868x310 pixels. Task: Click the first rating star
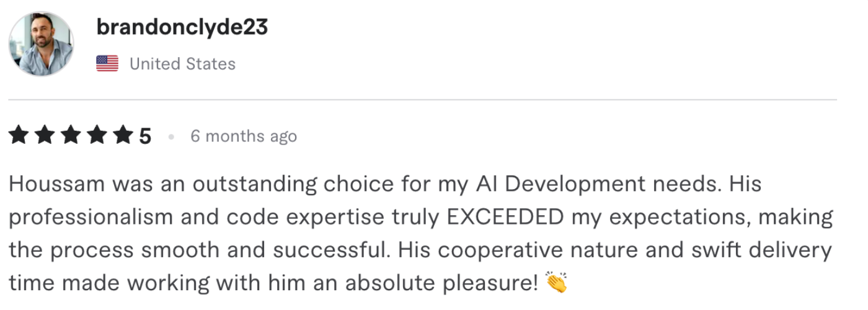(19, 135)
